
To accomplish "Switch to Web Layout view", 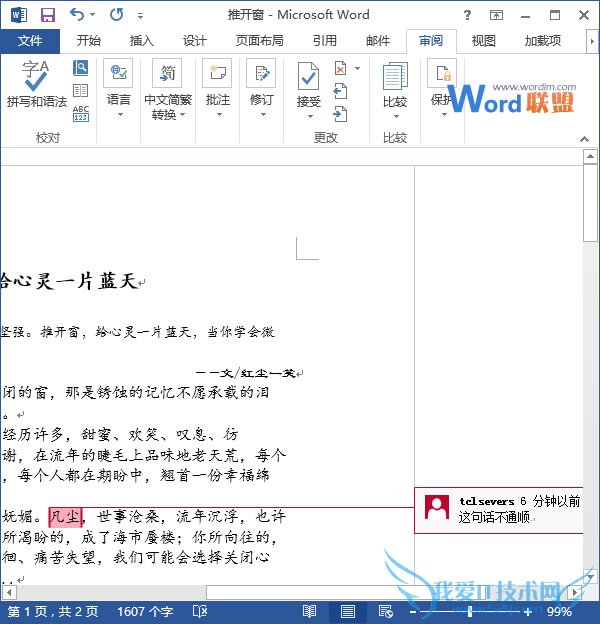I will (x=386, y=612).
